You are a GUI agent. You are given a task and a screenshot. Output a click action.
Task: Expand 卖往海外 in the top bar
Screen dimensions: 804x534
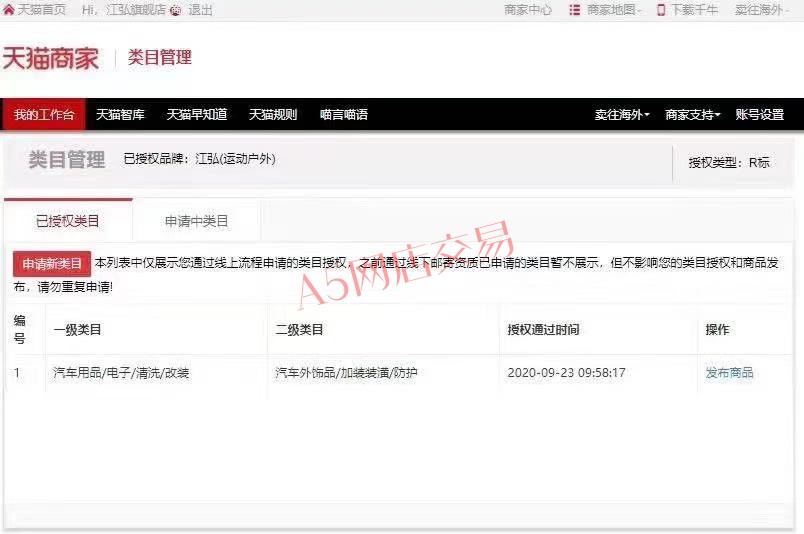coord(761,10)
